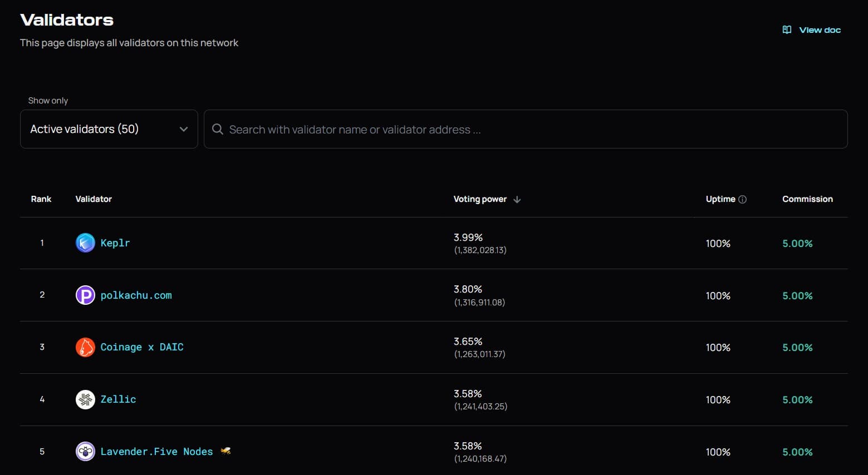Expand the validator filter chevron arrow
Image resolution: width=868 pixels, height=475 pixels.
coord(184,129)
